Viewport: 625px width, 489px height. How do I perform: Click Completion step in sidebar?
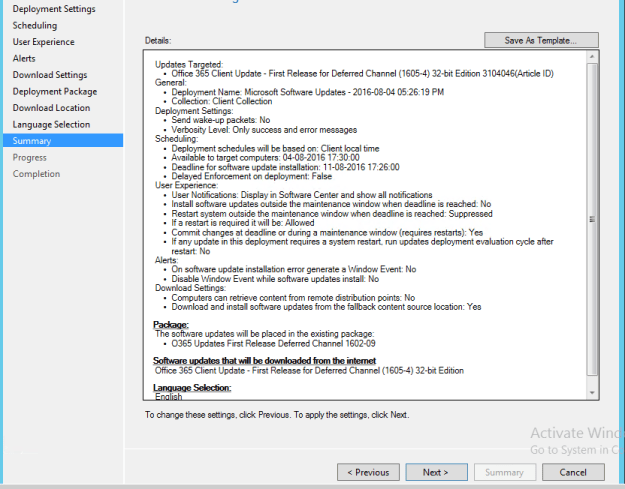[x=36, y=174]
